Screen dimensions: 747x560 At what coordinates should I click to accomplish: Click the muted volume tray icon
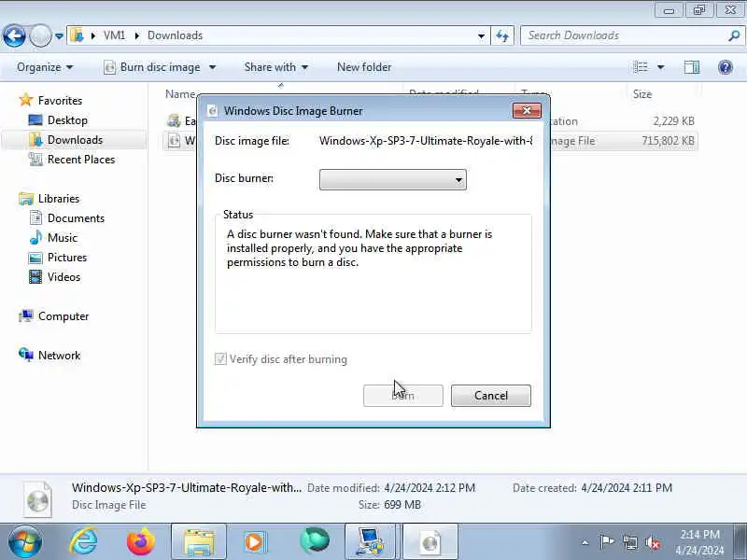[x=652, y=542]
